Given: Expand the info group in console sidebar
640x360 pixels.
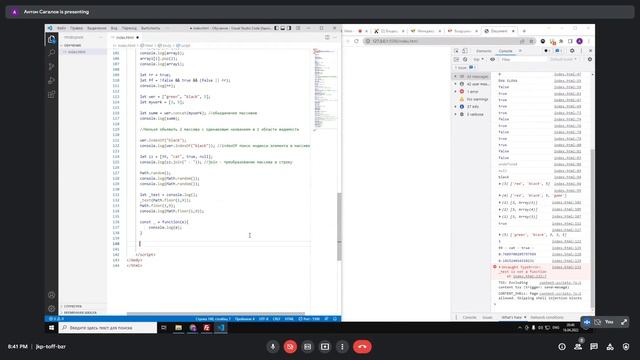Looking at the screenshot, I should [456, 107].
